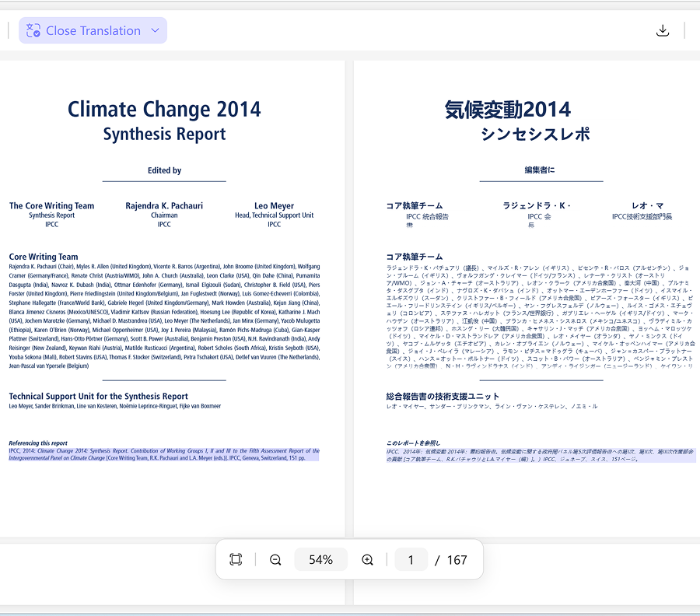Click the zoom-in magnifier icon
The width and height of the screenshot is (700, 616).
367,559
